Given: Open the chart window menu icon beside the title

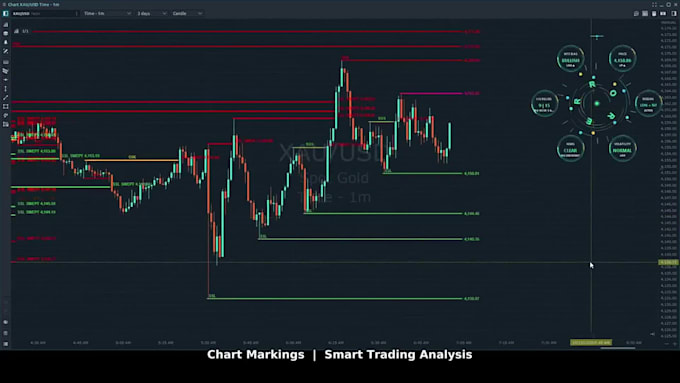Looking at the screenshot, I should tap(4, 4).
